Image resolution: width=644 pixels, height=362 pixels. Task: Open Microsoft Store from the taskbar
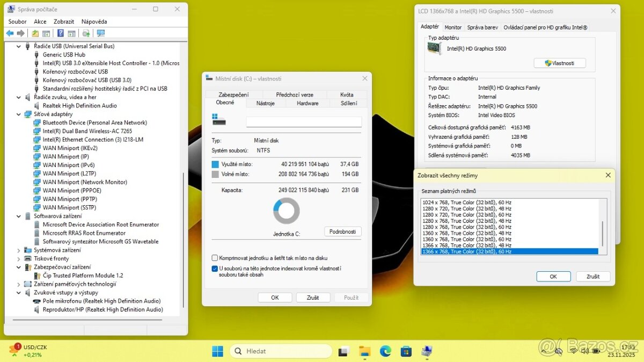[x=406, y=351]
